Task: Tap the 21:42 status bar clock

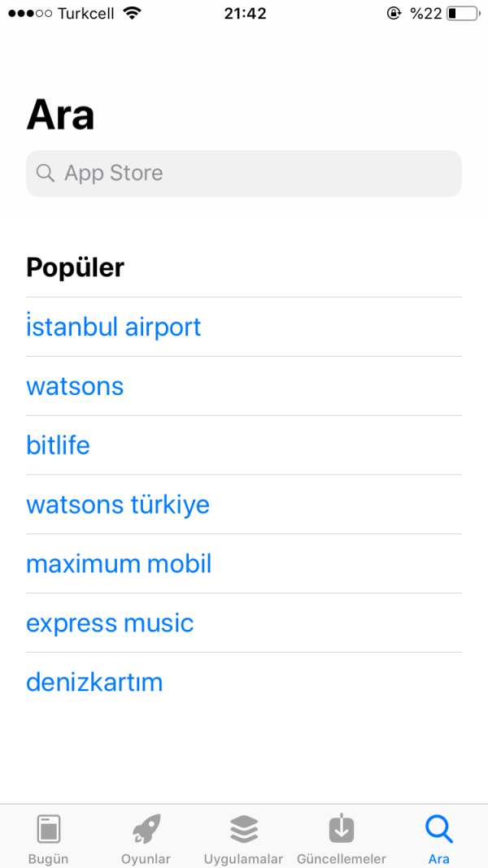Action: click(245, 13)
